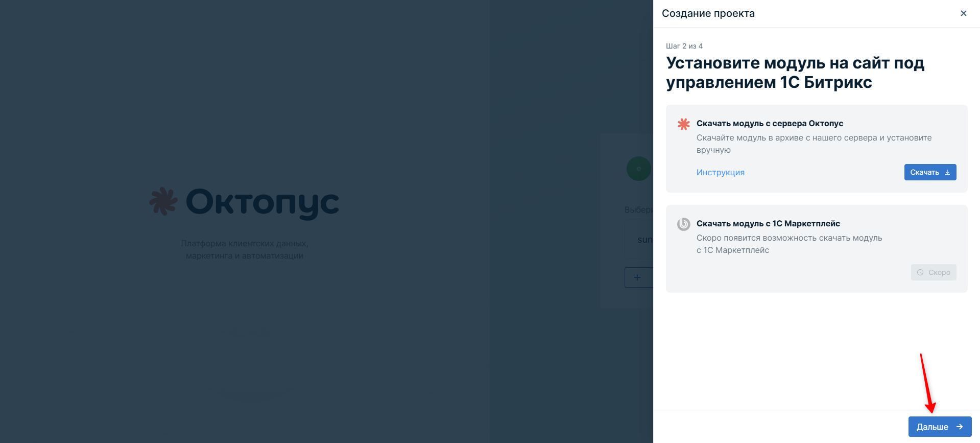980x443 pixels.
Task: Click heading Скачать модуль с сервера Октопус
Action: [770, 123]
